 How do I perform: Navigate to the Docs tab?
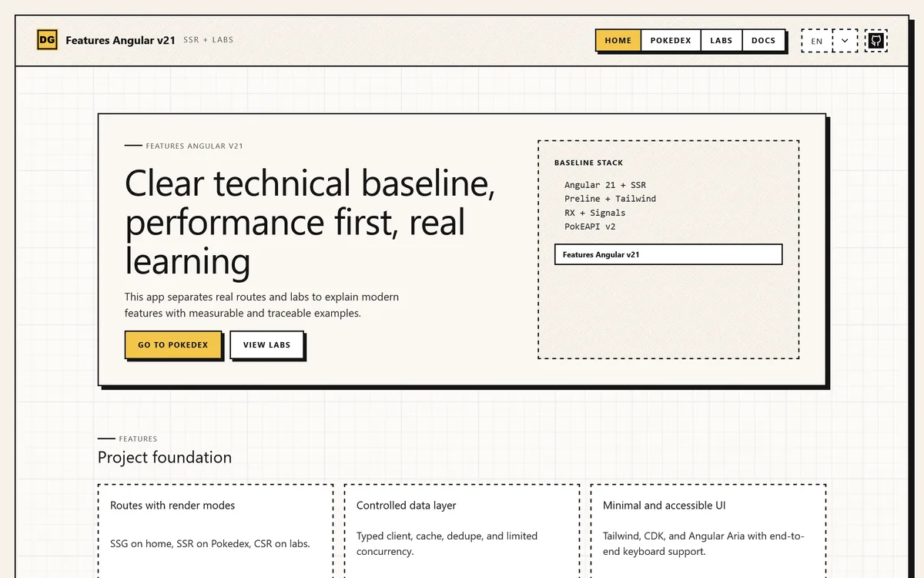tap(764, 41)
